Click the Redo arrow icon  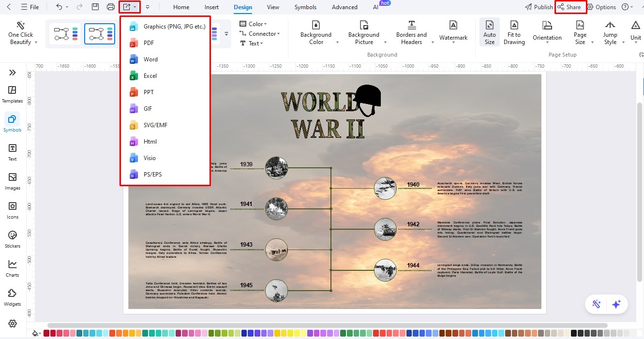(79, 7)
